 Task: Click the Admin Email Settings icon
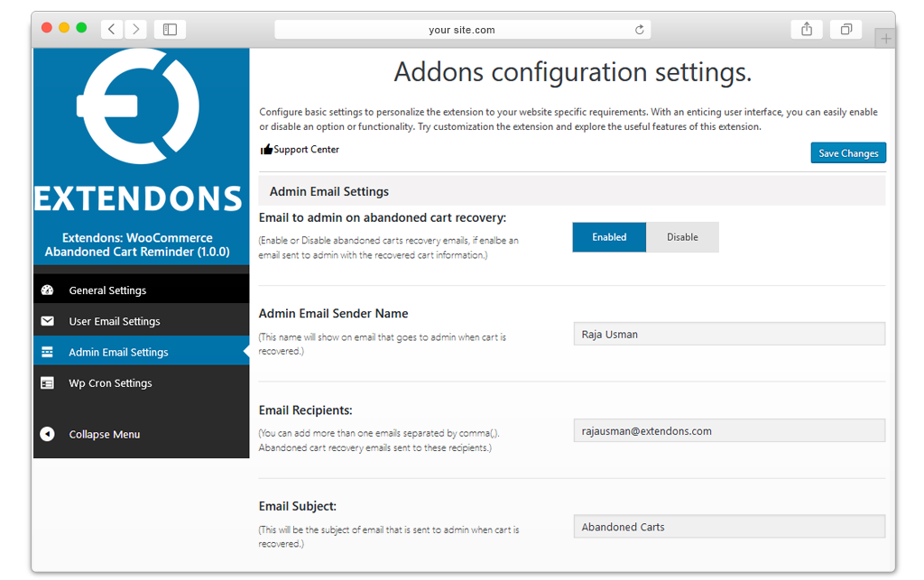[x=47, y=352]
